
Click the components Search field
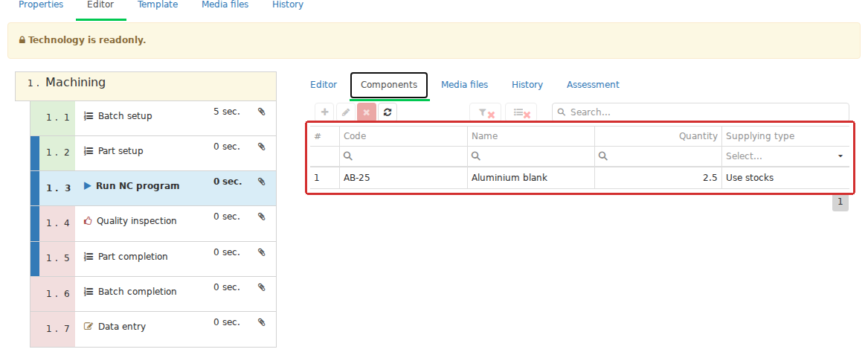click(x=700, y=112)
